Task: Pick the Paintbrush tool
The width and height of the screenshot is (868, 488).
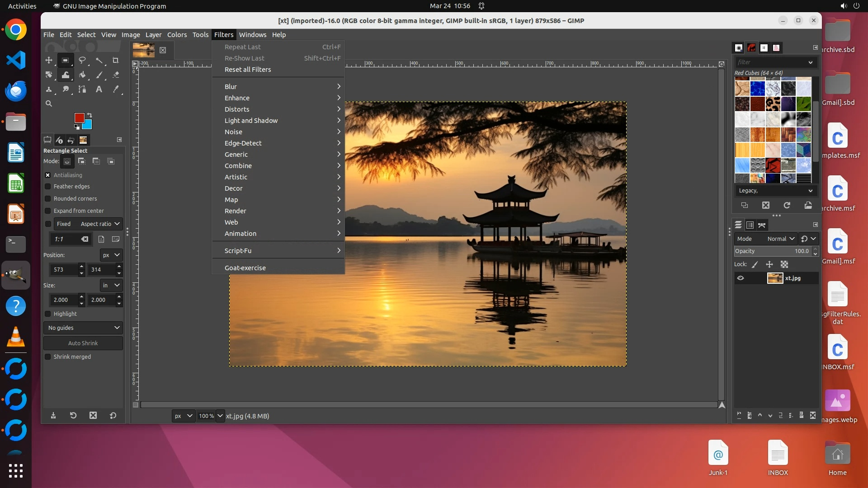Action: (99, 75)
